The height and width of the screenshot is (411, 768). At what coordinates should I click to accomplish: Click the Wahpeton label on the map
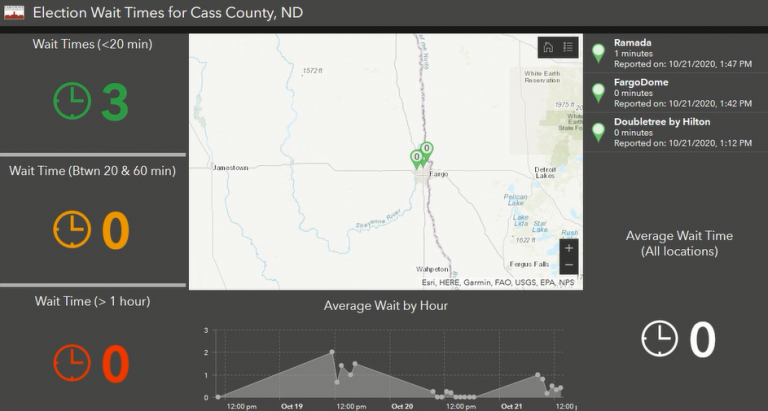click(432, 269)
